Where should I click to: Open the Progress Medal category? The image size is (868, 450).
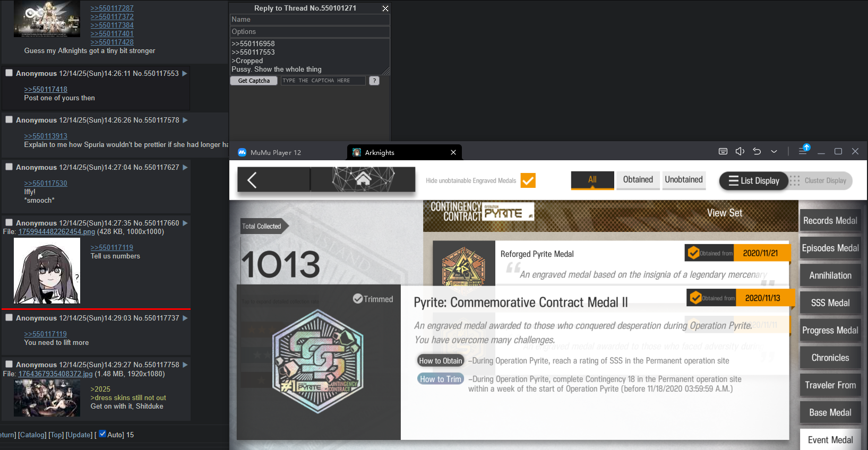tap(830, 330)
